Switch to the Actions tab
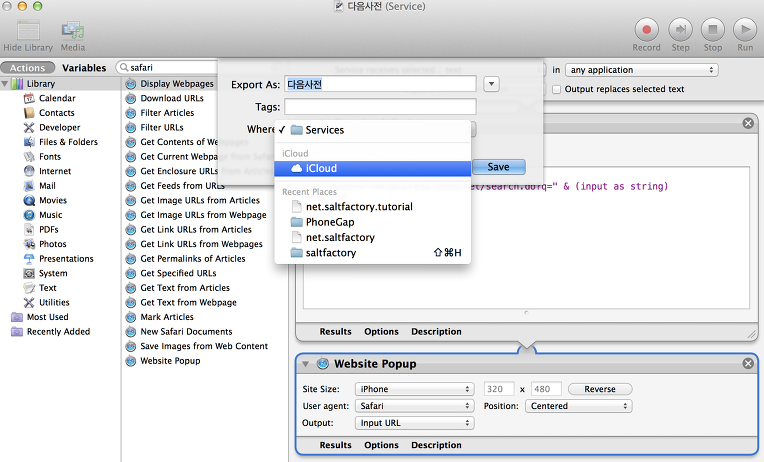 tap(27, 68)
